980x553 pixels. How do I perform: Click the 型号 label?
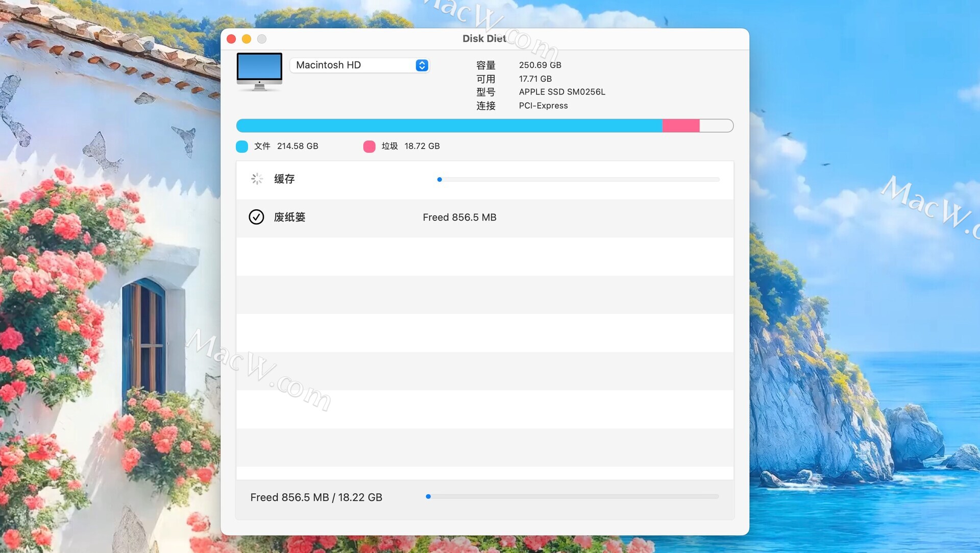point(485,92)
